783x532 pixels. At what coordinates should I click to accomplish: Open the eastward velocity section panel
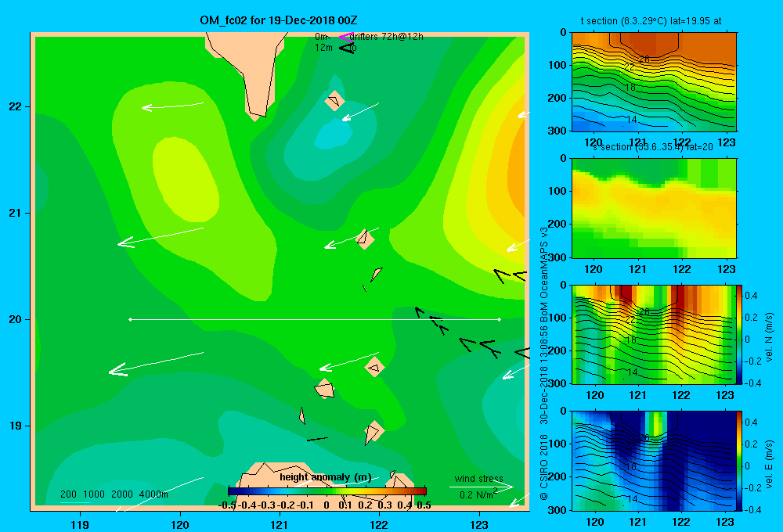(x=654, y=461)
